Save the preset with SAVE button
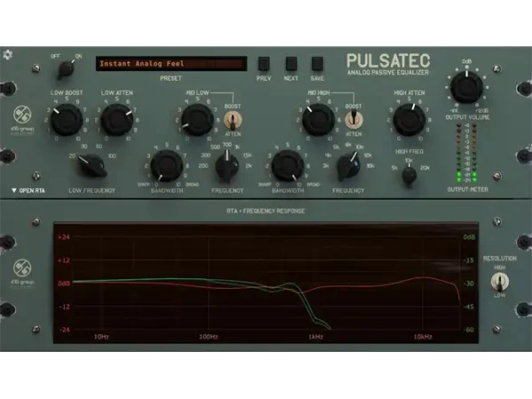Screen dimensions: 532x399 point(317,64)
